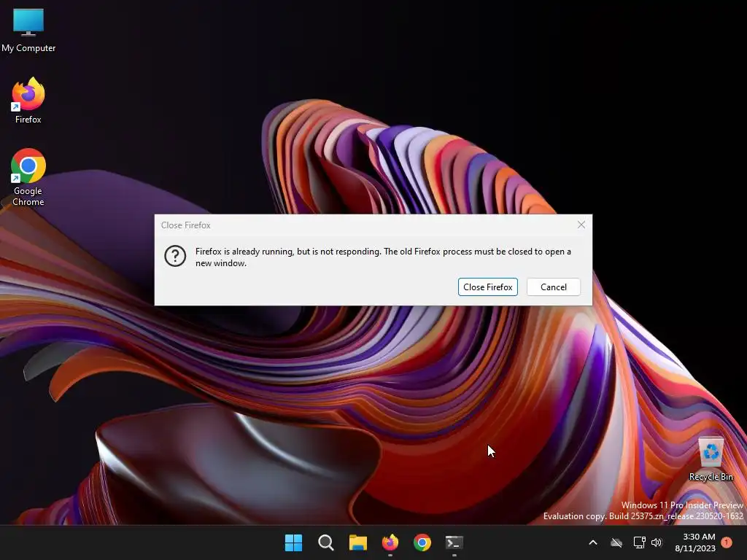The image size is (747, 560).
Task: Click the Close Firefox button in the dialog
Action: point(488,287)
